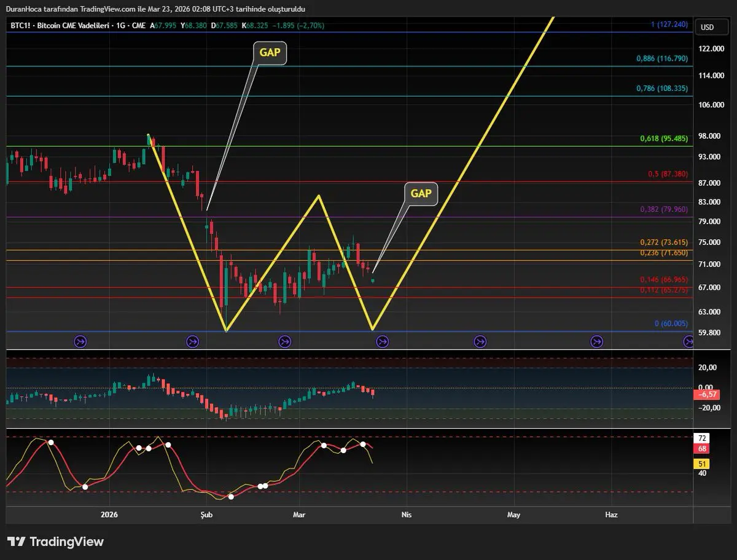Click the purple event icon nearest the May label
The width and height of the screenshot is (737, 560).
click(480, 341)
